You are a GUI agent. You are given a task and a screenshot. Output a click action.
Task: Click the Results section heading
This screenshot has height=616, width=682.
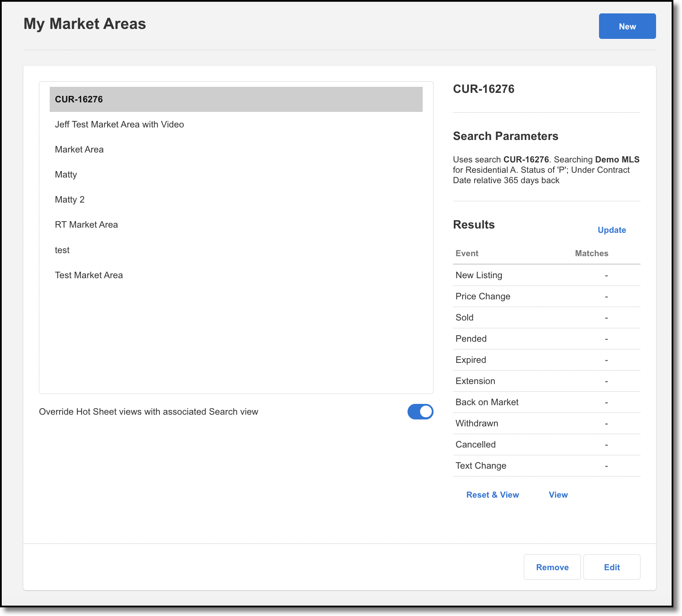[474, 225]
